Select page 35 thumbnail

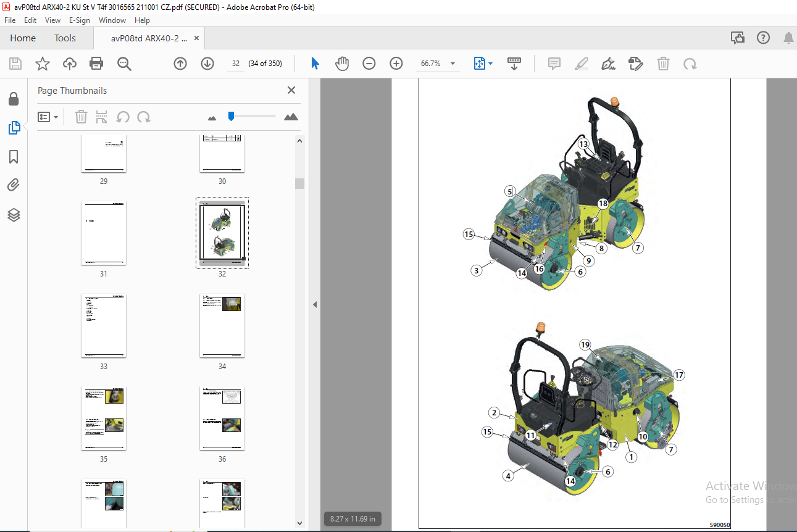(x=104, y=418)
